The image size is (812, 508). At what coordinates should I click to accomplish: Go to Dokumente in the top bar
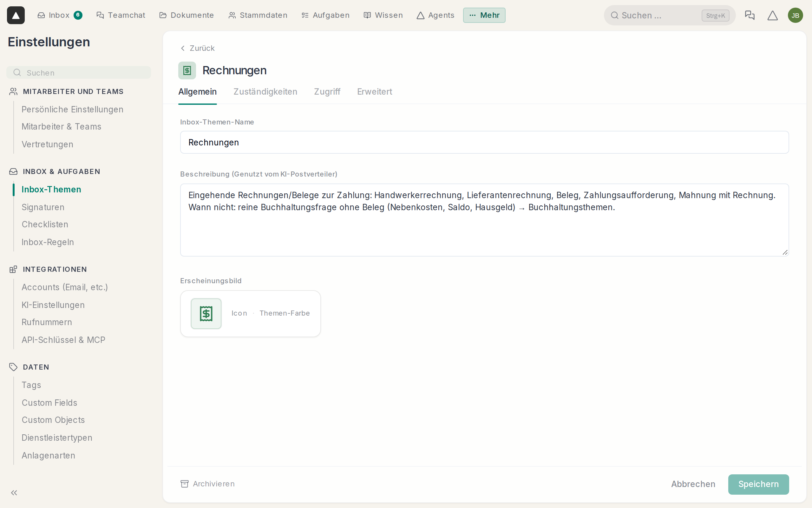187,15
